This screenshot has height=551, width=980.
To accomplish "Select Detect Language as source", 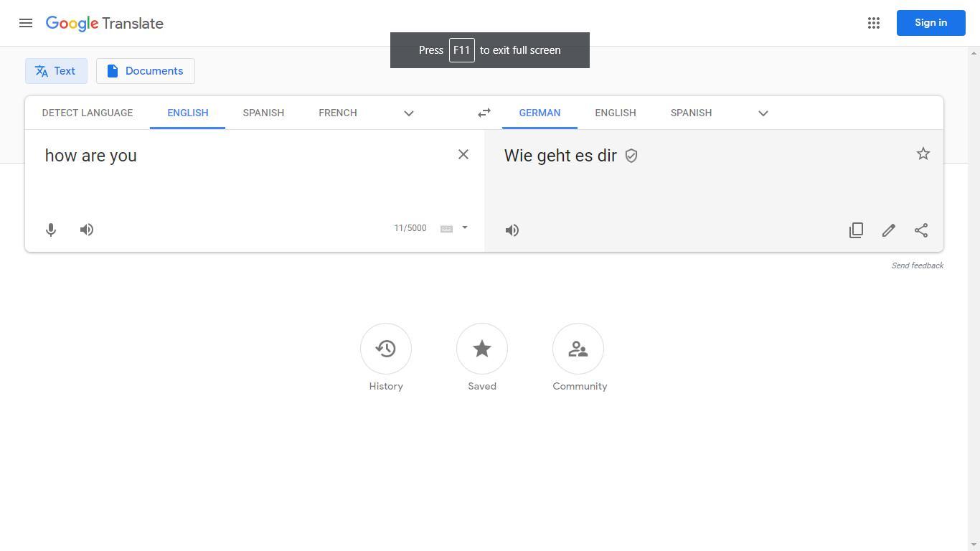I will tap(88, 113).
